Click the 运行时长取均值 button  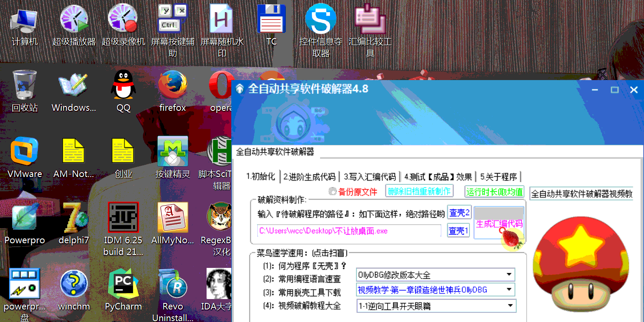click(495, 192)
